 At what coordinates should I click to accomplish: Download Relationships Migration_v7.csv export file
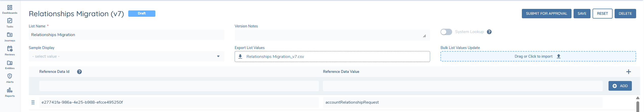coord(275,56)
